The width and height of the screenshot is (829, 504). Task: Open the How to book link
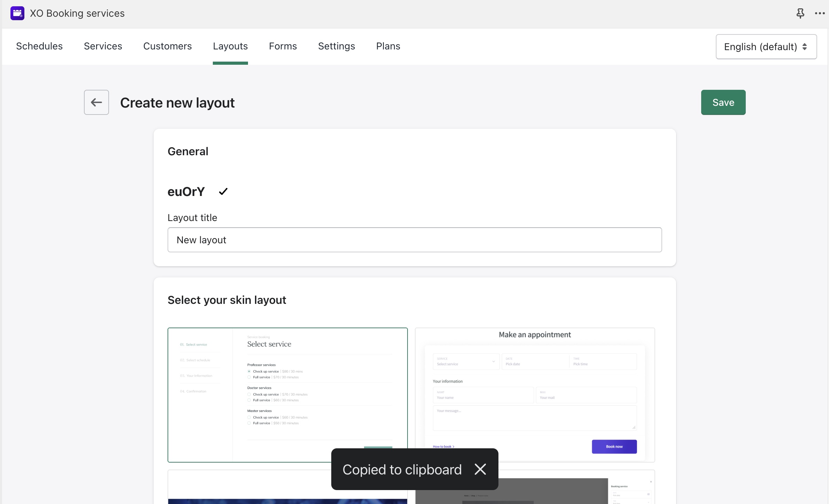pyautogui.click(x=442, y=446)
